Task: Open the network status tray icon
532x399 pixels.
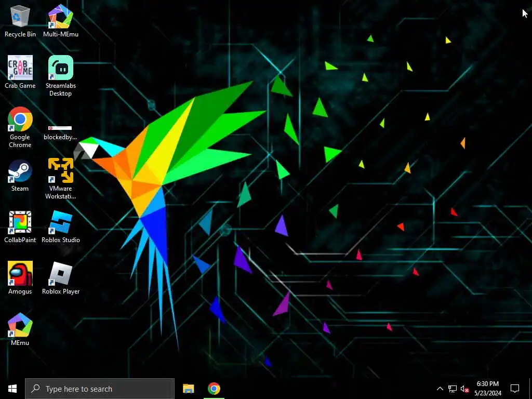Action: [x=453, y=389]
